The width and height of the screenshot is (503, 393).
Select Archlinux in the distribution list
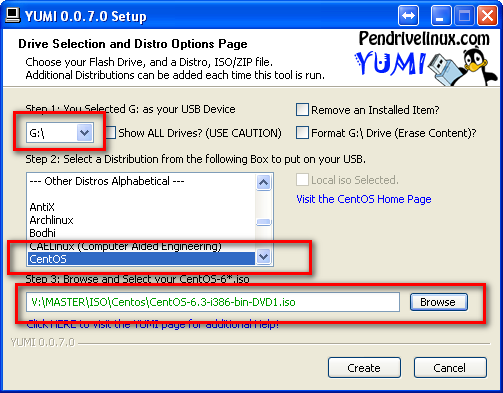pyautogui.click(x=141, y=220)
